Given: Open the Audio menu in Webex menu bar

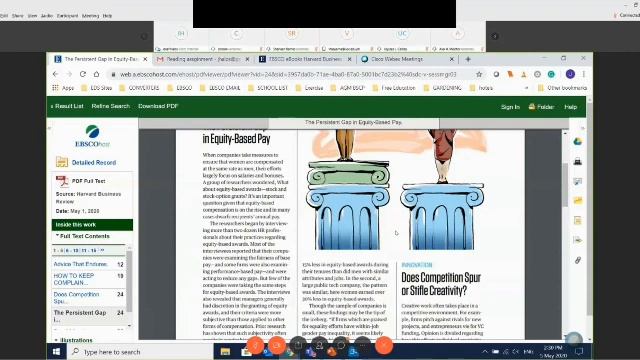Looking at the screenshot, I should tap(47, 16).
